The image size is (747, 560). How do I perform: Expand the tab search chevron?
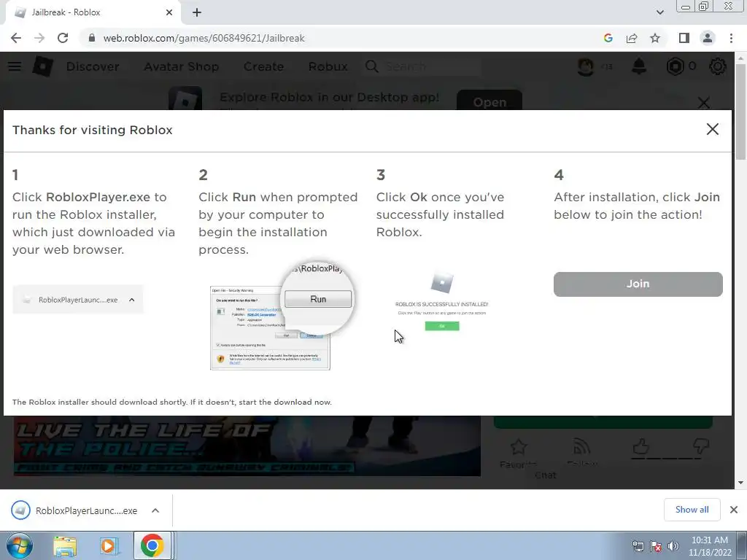pyautogui.click(x=659, y=12)
